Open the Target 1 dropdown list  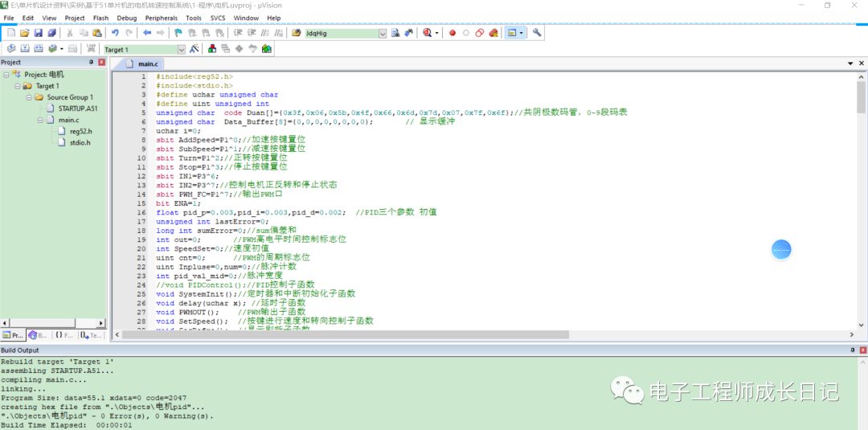pos(181,50)
